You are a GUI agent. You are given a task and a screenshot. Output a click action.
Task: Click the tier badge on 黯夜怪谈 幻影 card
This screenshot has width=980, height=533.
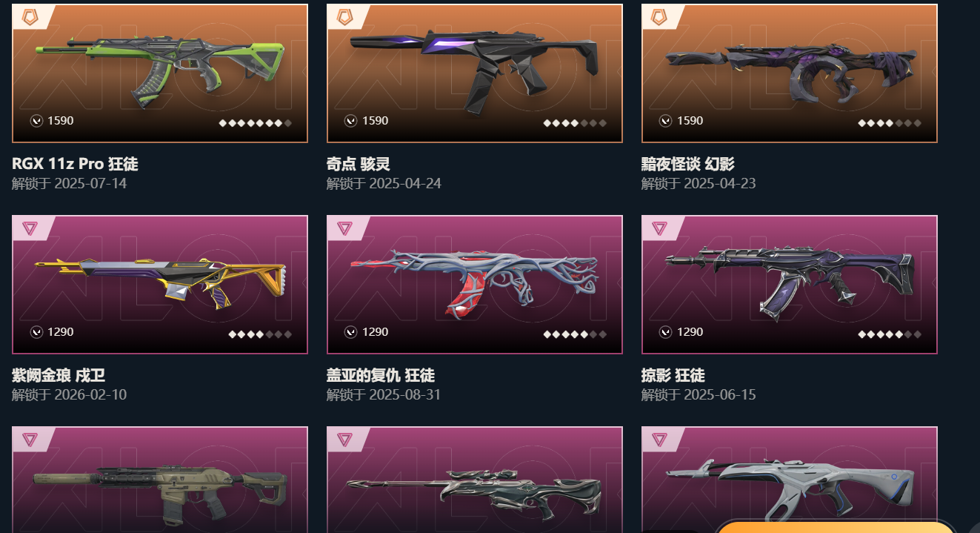(660, 16)
